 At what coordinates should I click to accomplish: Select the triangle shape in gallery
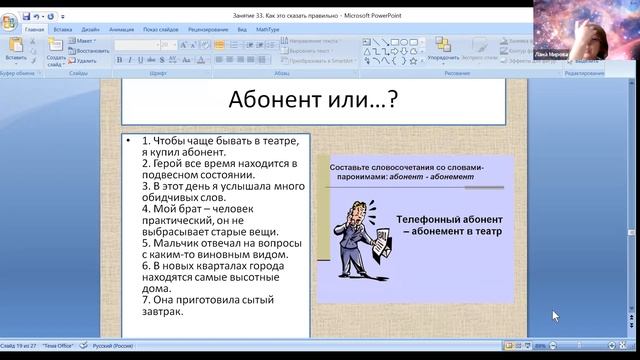[367, 51]
